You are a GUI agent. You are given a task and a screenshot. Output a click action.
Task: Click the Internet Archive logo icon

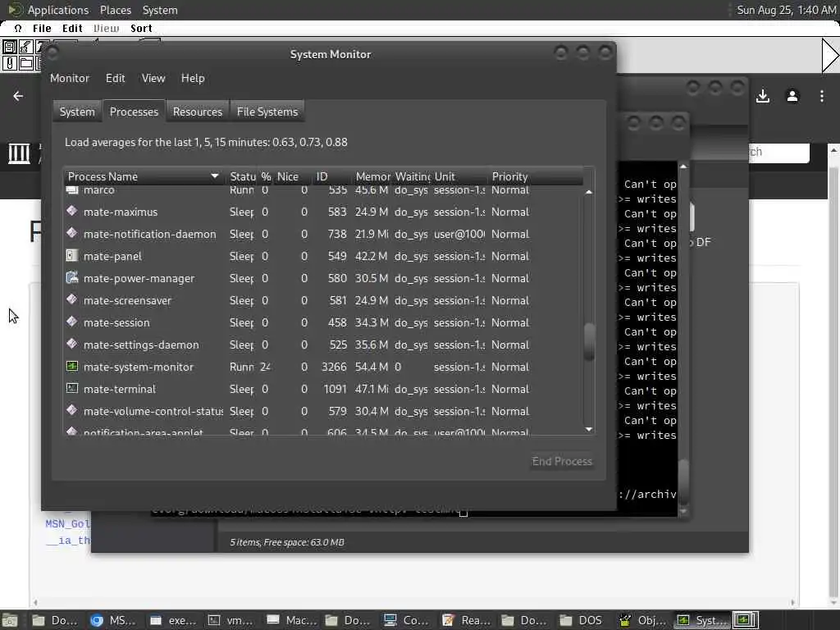click(x=19, y=153)
